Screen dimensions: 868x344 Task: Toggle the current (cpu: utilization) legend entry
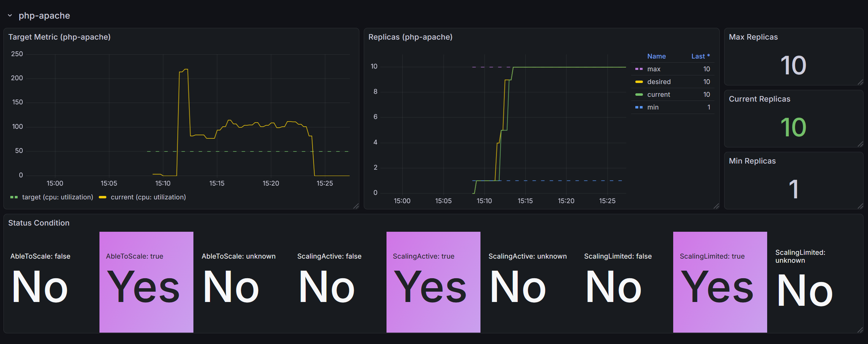click(148, 197)
